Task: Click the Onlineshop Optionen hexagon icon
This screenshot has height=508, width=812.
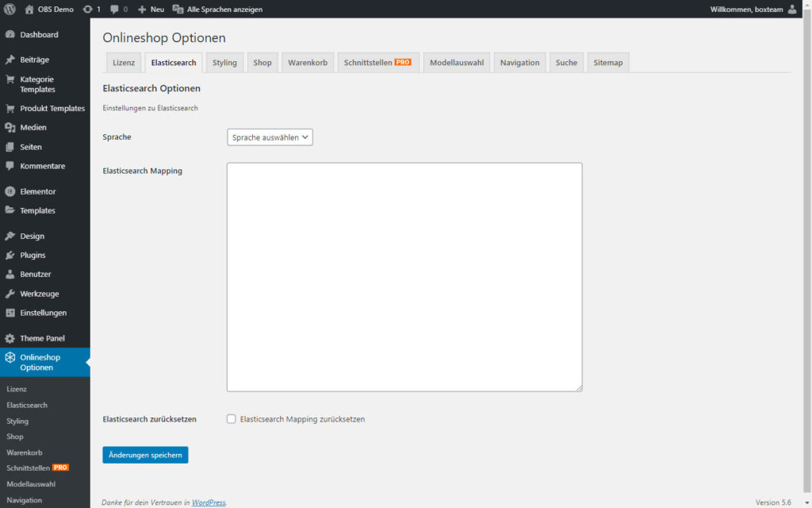Action: pos(10,358)
